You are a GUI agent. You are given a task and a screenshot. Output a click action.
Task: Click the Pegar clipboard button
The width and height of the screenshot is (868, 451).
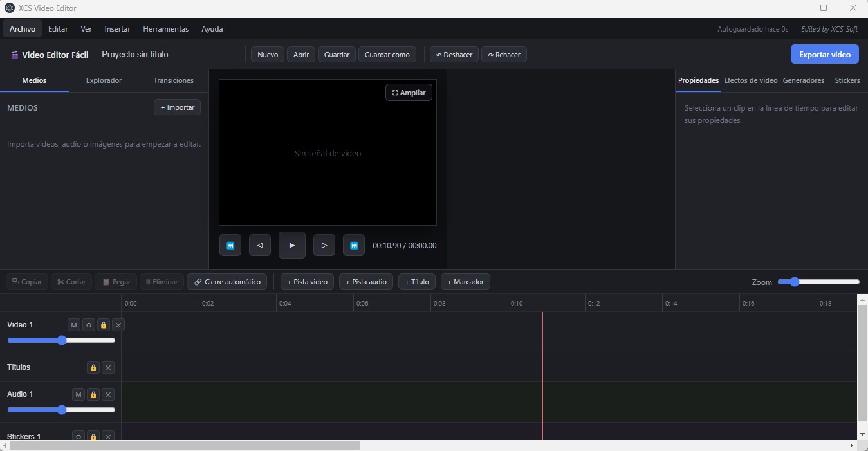pos(116,282)
